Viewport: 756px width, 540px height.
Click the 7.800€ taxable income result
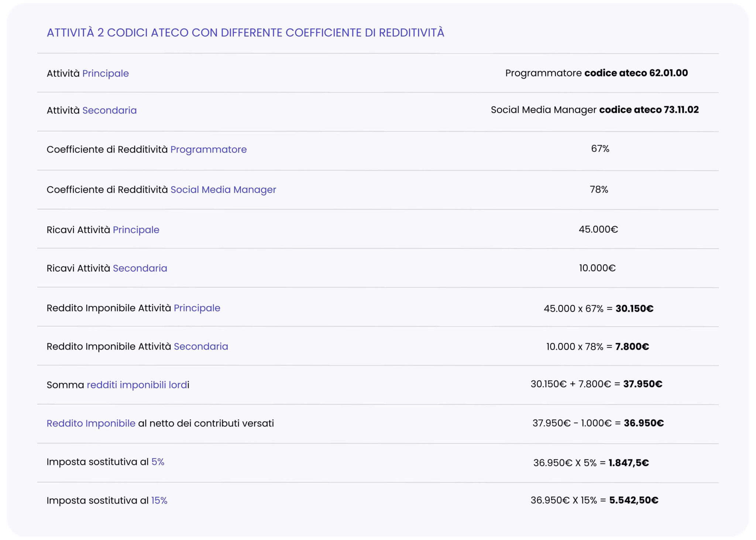(x=632, y=347)
